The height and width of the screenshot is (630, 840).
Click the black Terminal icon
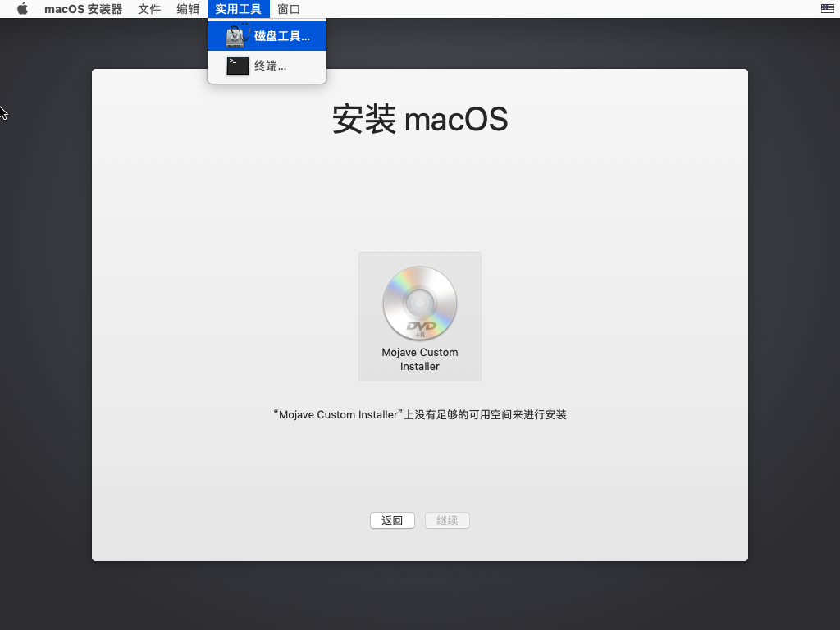(237, 66)
